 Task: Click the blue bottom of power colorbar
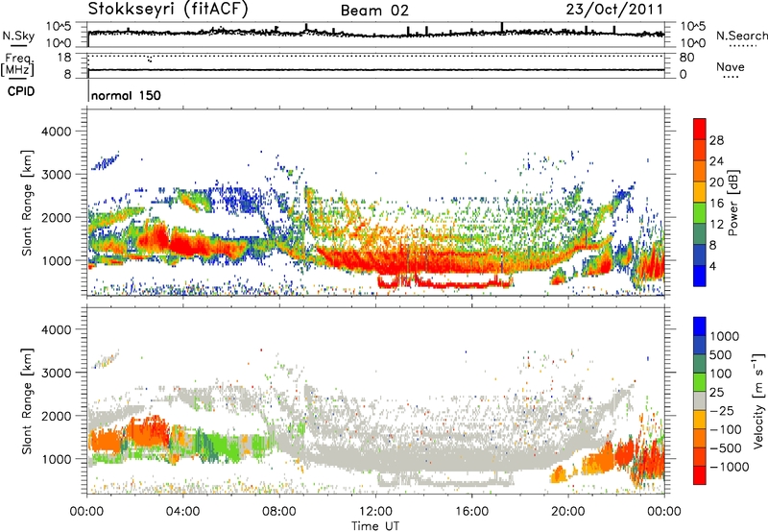tap(700, 276)
